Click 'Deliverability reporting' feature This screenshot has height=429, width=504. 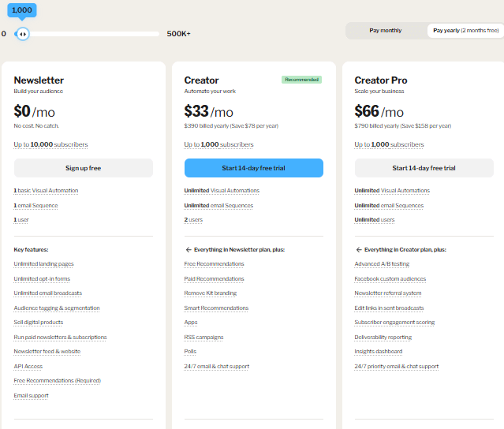click(x=383, y=337)
